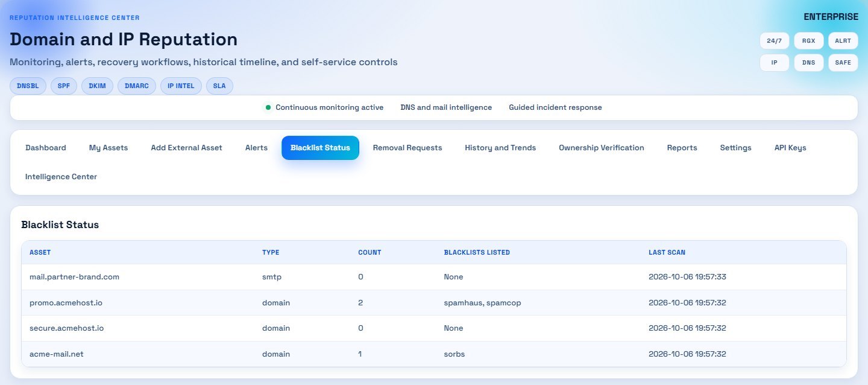This screenshot has width=868, height=385.
Task: Click the 24/7 badge
Action: (775, 41)
